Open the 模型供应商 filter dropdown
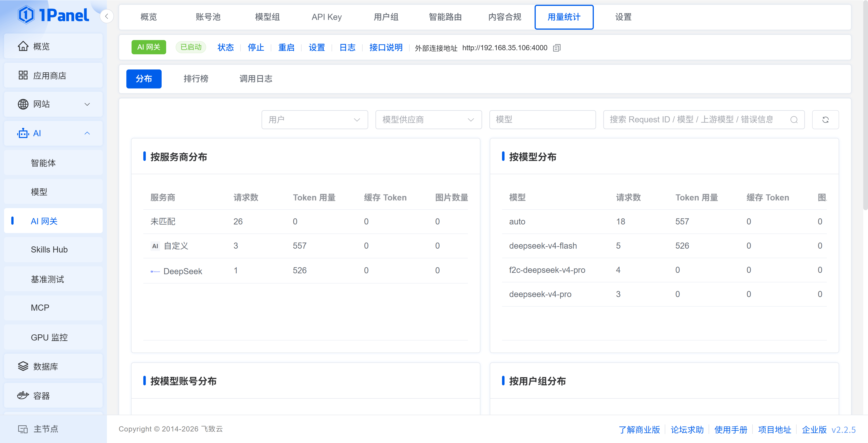This screenshot has width=868, height=443. pos(429,120)
